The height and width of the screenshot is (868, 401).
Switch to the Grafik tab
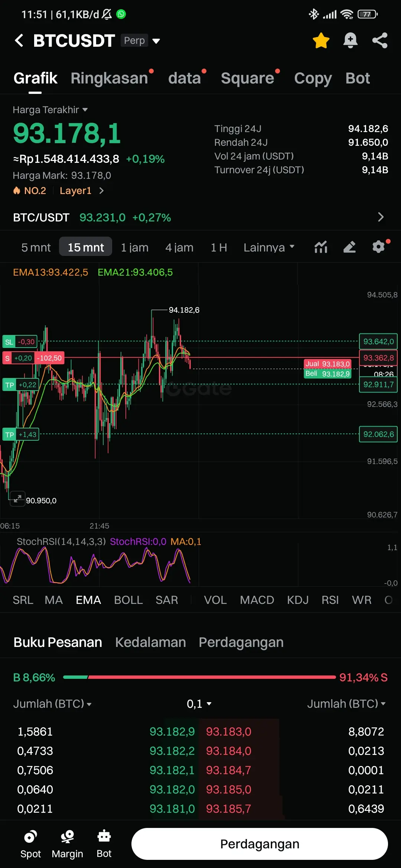(x=35, y=78)
